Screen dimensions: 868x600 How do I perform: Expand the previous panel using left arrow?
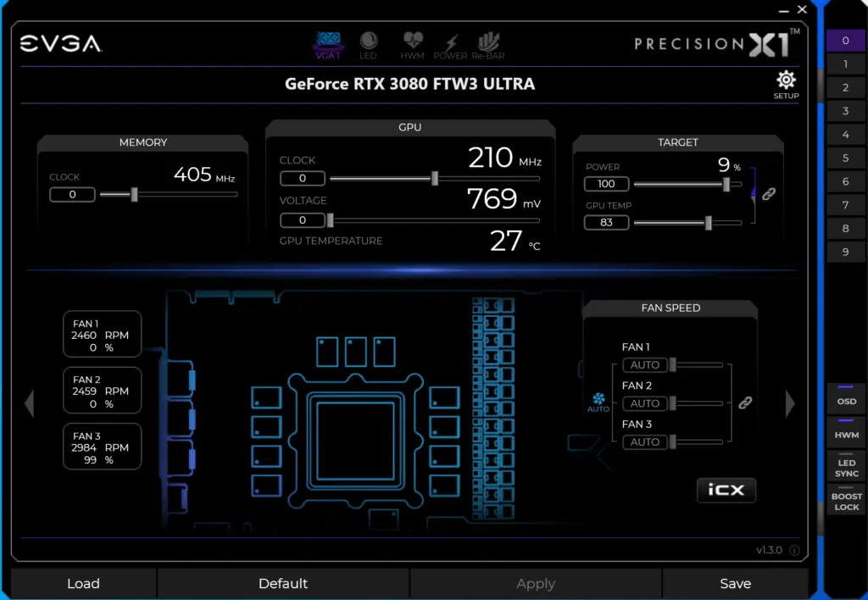click(30, 403)
